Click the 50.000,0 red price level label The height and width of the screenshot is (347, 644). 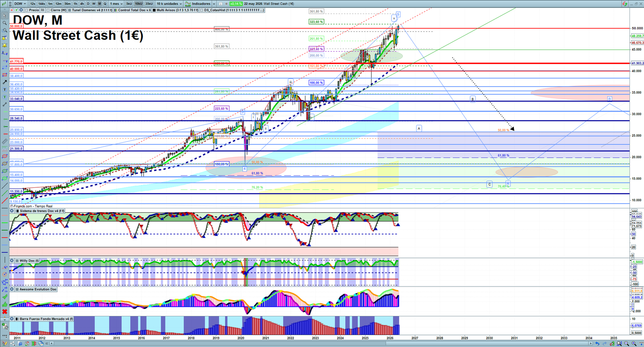click(x=16, y=26)
